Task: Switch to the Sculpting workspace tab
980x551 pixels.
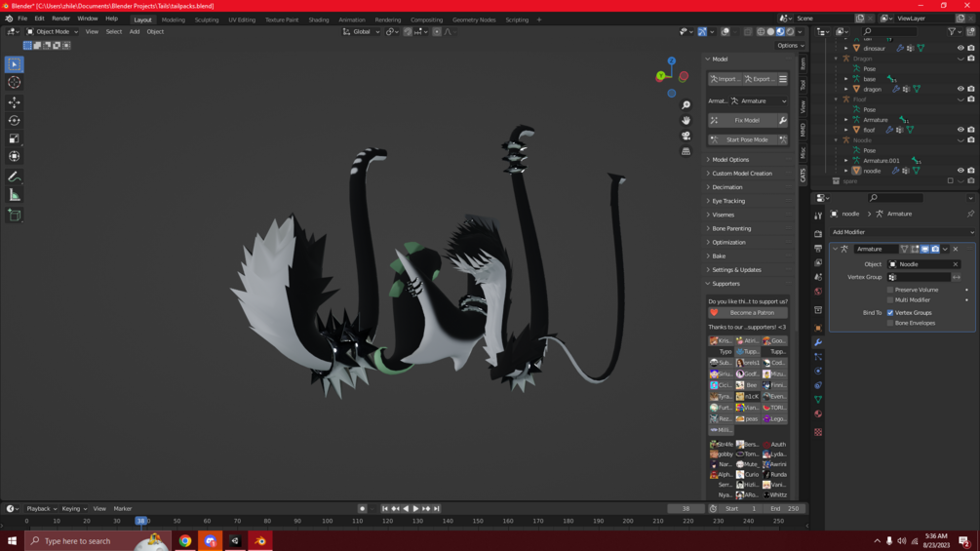Action: point(207,20)
